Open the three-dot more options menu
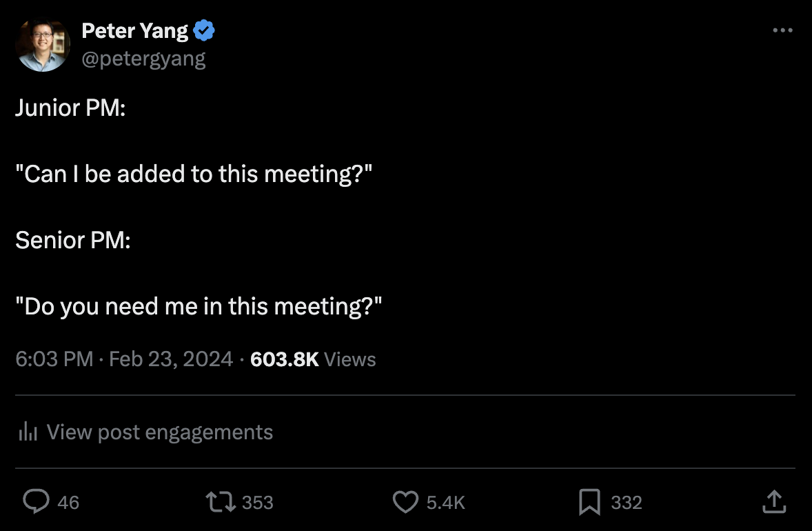The height and width of the screenshot is (531, 812). click(782, 30)
